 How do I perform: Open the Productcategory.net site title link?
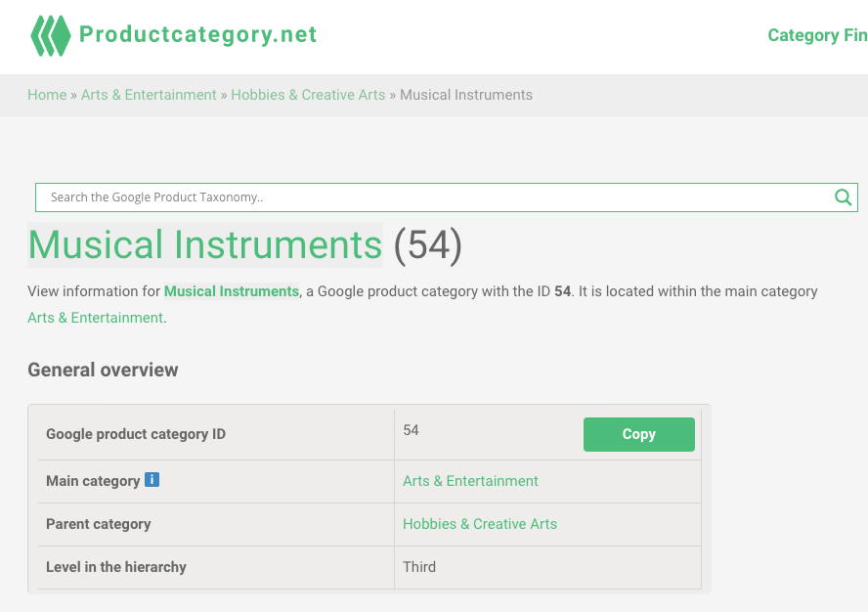coord(197,34)
